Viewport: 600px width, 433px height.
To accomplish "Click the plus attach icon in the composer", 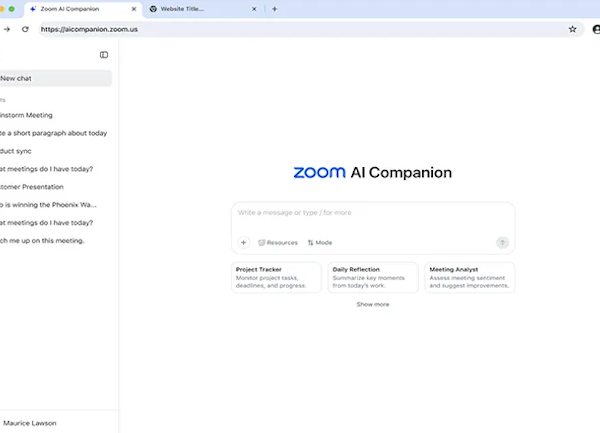I will click(x=243, y=243).
